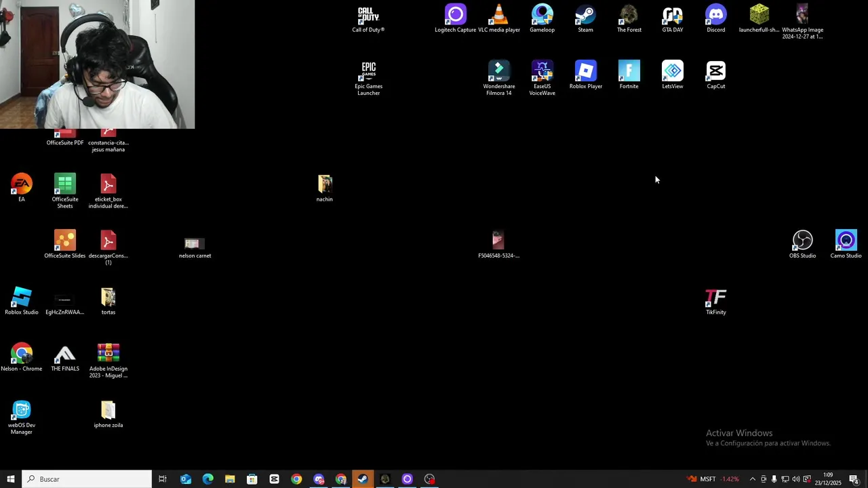Select the nelson carnet image file

195,247
